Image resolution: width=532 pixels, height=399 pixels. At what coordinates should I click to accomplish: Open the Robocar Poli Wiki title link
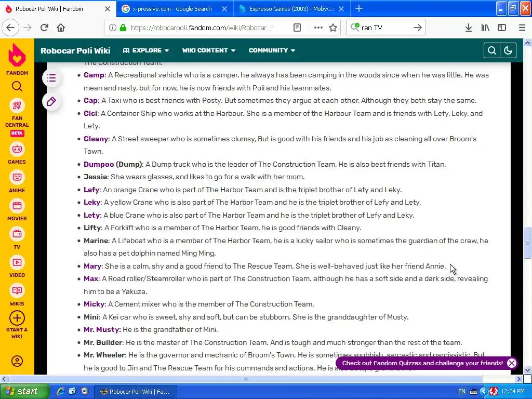pos(75,50)
